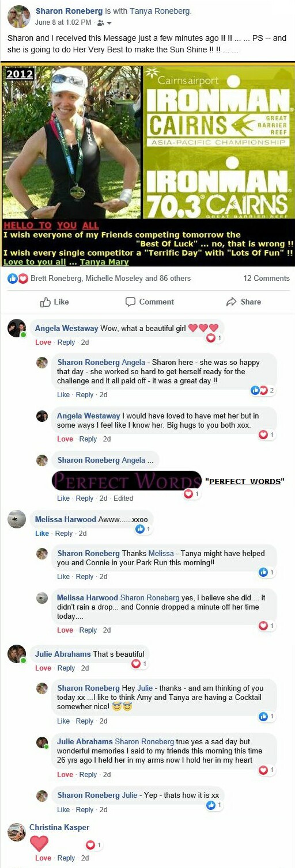295x868 pixels.
Task: Show edit history via Edited label
Action: point(123,498)
